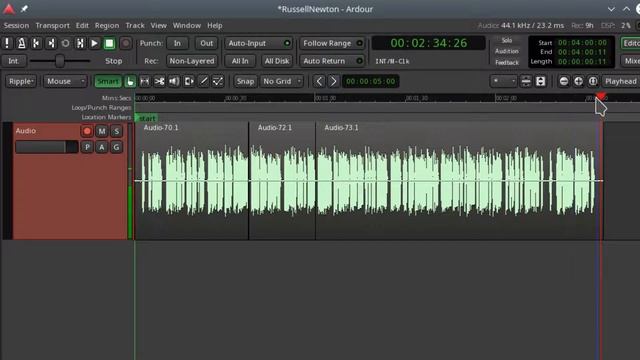The height and width of the screenshot is (360, 640).
Task: Click the Solo alert indicator
Action: [x=507, y=40]
